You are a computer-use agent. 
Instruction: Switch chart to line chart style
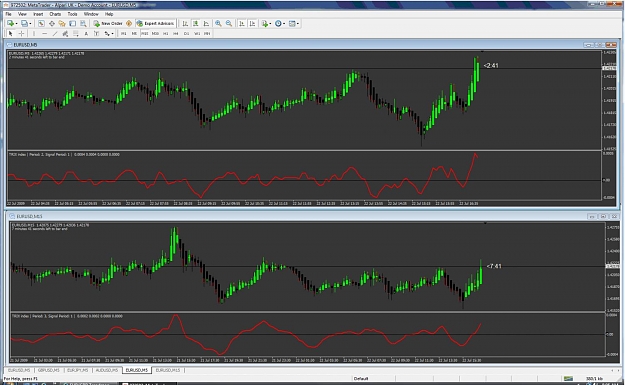coord(206,24)
